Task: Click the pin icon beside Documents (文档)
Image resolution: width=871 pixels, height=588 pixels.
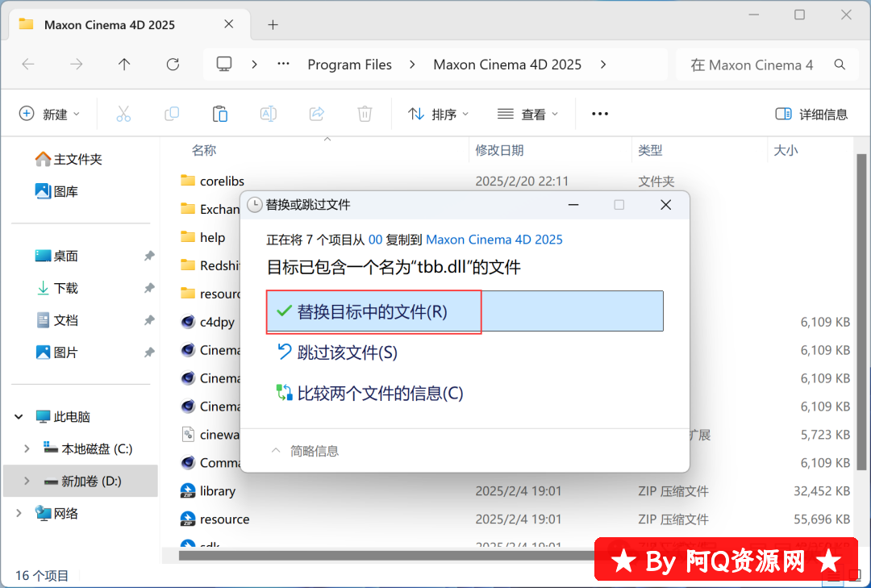Action: (x=149, y=321)
